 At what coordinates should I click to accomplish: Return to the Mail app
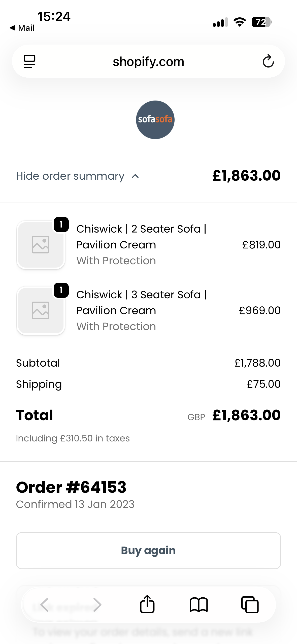(x=22, y=28)
